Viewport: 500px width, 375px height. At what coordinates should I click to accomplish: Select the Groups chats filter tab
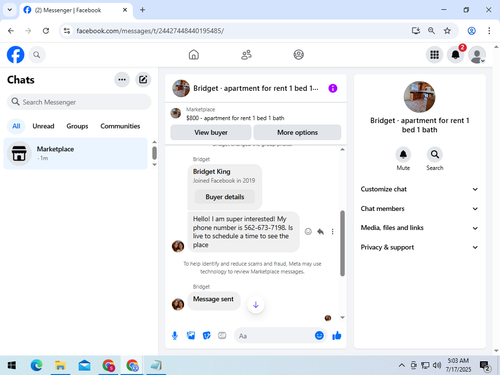pyautogui.click(x=77, y=126)
